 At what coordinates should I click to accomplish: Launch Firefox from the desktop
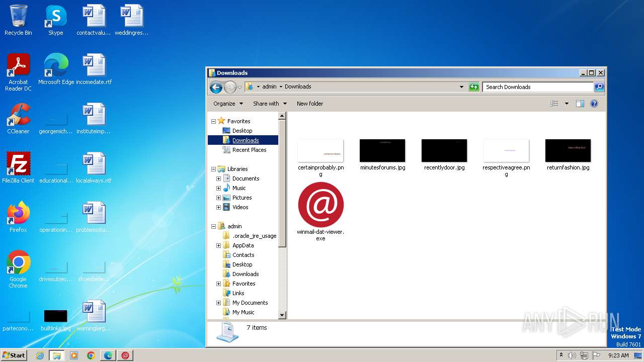pyautogui.click(x=18, y=217)
